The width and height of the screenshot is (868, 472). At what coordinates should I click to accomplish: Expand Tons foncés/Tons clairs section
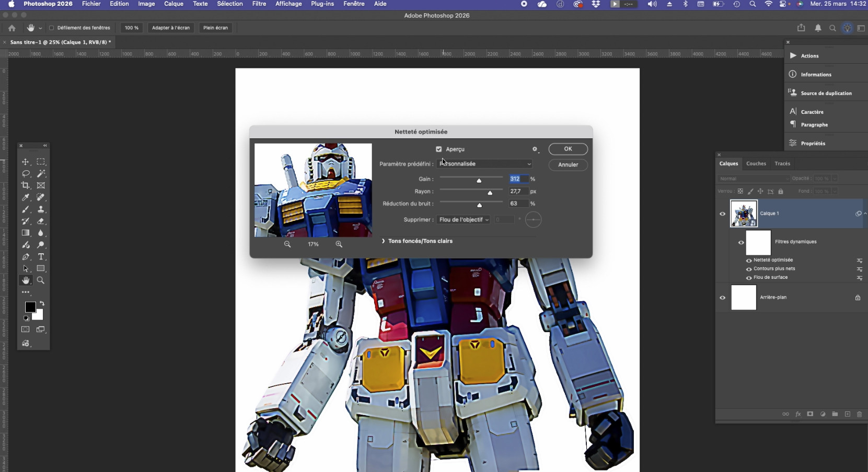pos(383,241)
